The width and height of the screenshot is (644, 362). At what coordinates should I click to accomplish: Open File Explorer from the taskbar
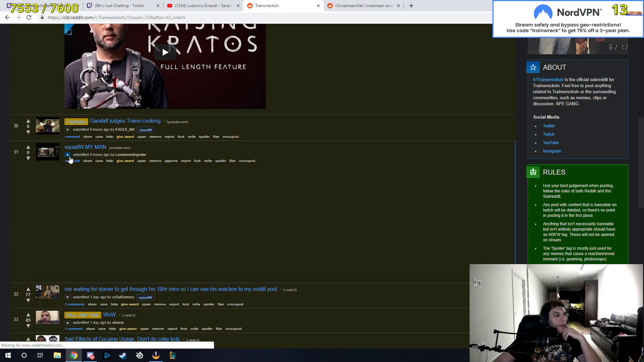(57, 355)
